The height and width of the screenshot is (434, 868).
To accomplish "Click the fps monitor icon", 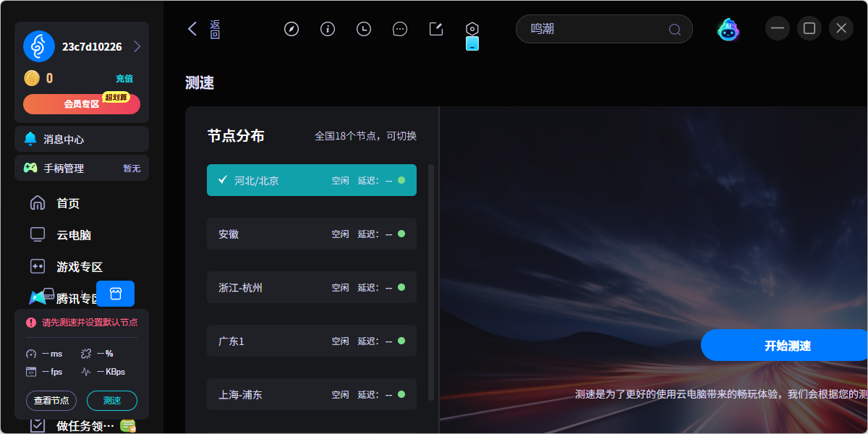I will [x=31, y=372].
